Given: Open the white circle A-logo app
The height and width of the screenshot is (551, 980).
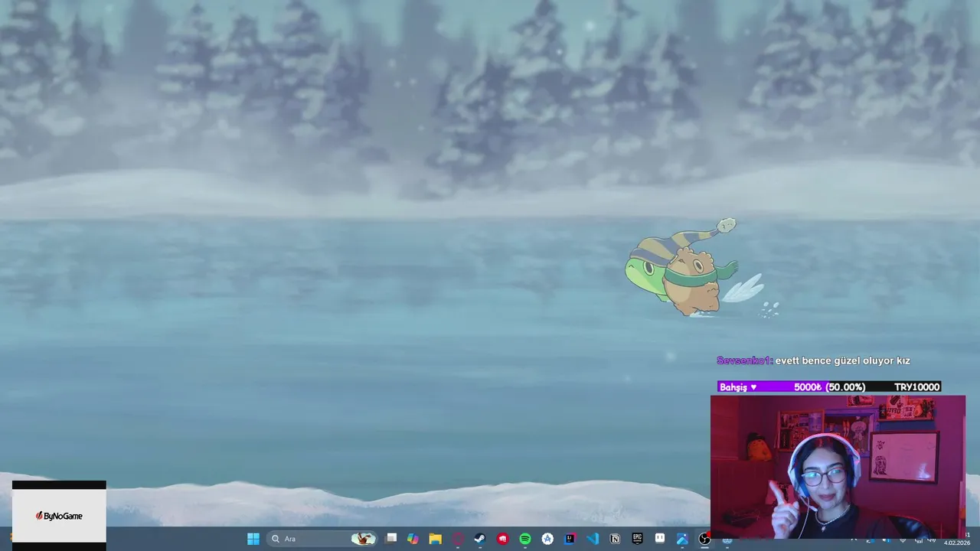Looking at the screenshot, I should click(547, 539).
